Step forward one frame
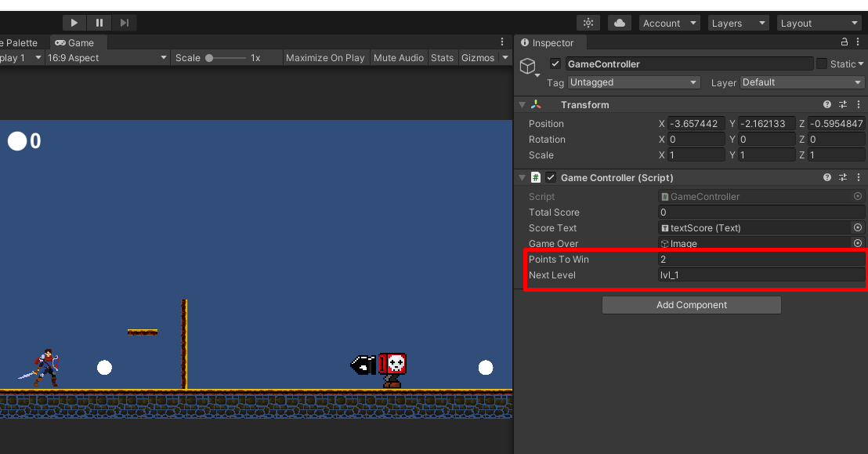The image size is (868, 454). click(125, 23)
